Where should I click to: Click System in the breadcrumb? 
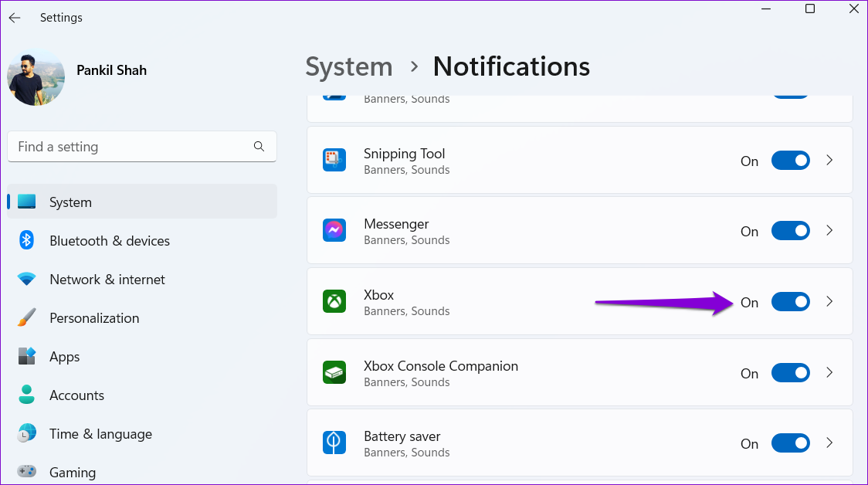(349, 66)
